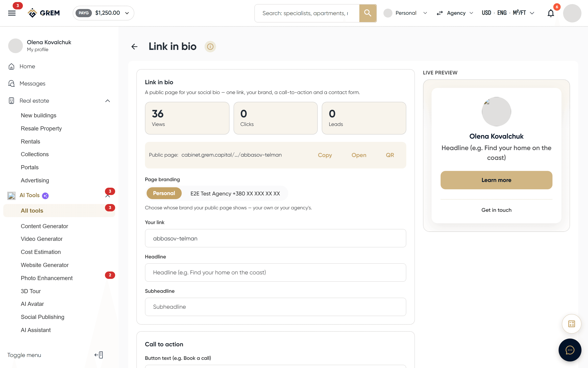The height and width of the screenshot is (368, 588).
Task: Click the AI Tools sparkle badge icon
Action: (46, 195)
